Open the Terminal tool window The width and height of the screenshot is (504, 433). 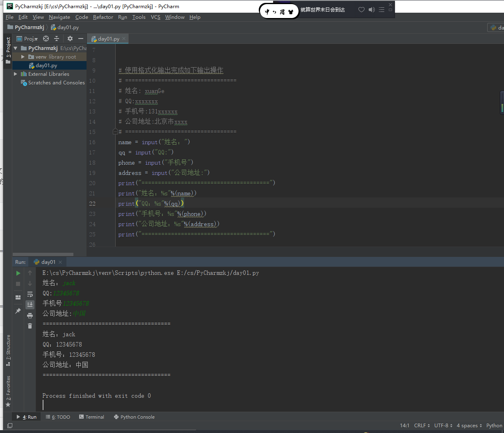[91, 417]
